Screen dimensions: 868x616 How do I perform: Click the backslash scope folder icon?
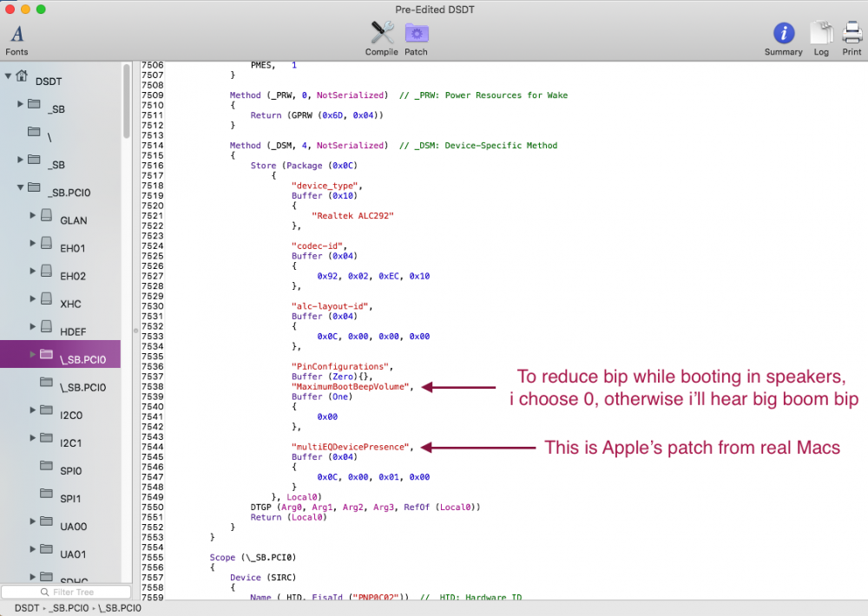coord(34,131)
